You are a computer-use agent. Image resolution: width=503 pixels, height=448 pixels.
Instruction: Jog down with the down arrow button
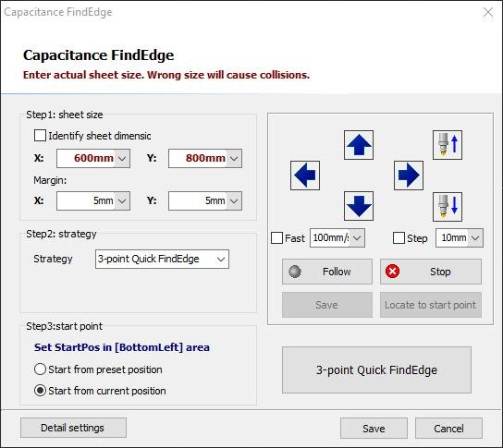coord(359,206)
